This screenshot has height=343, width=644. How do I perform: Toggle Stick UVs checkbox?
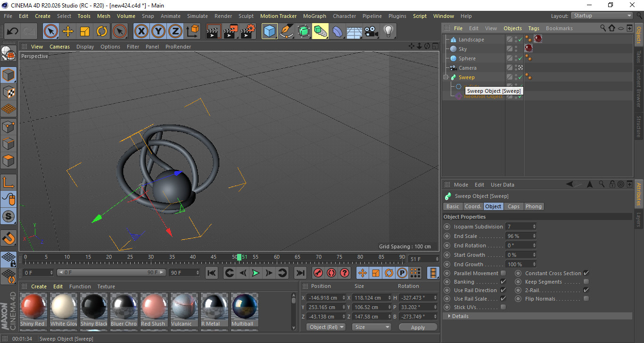click(503, 307)
